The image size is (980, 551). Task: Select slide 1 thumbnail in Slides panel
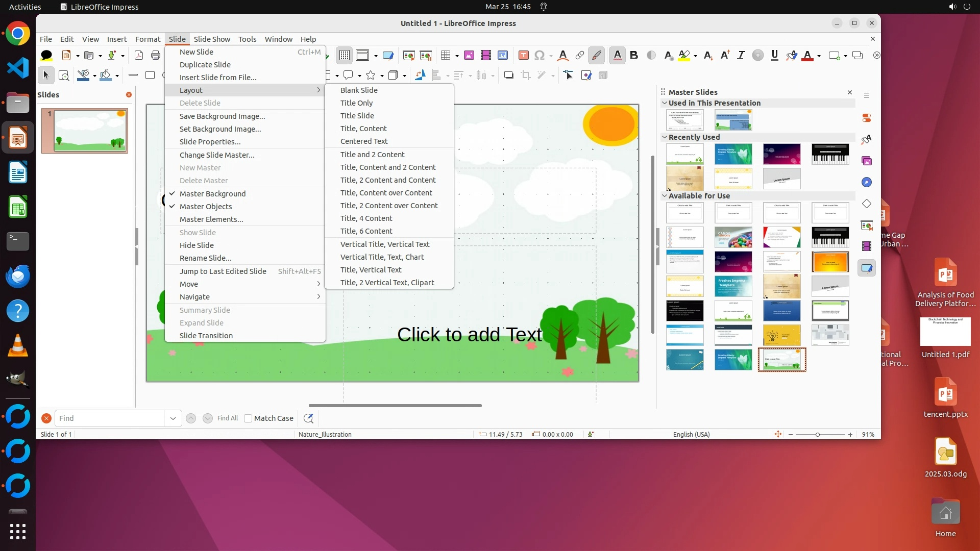click(85, 131)
